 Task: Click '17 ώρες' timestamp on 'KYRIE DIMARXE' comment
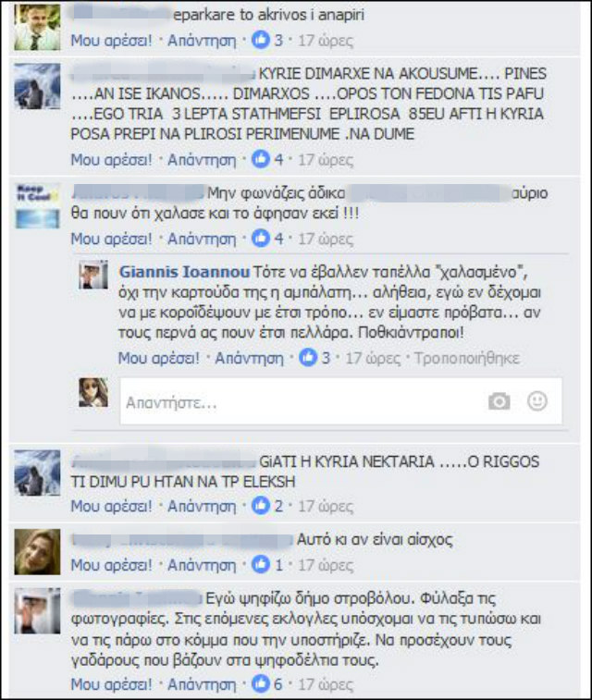pos(326,159)
